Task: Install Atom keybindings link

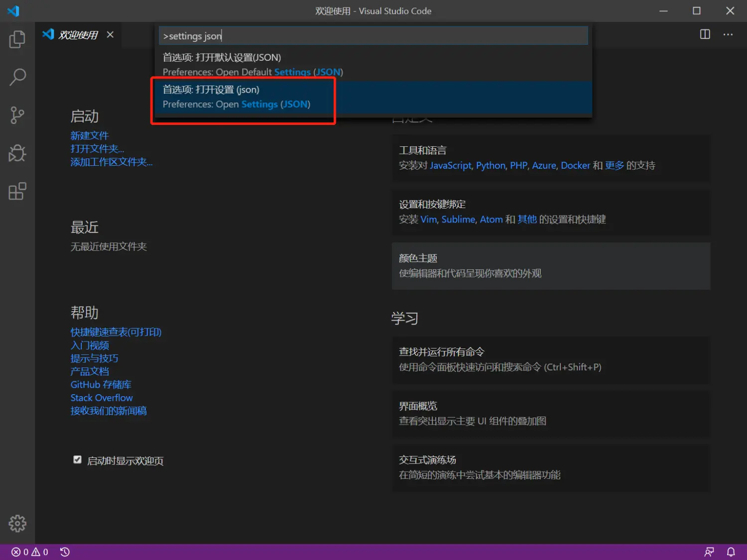Action: coord(491,220)
